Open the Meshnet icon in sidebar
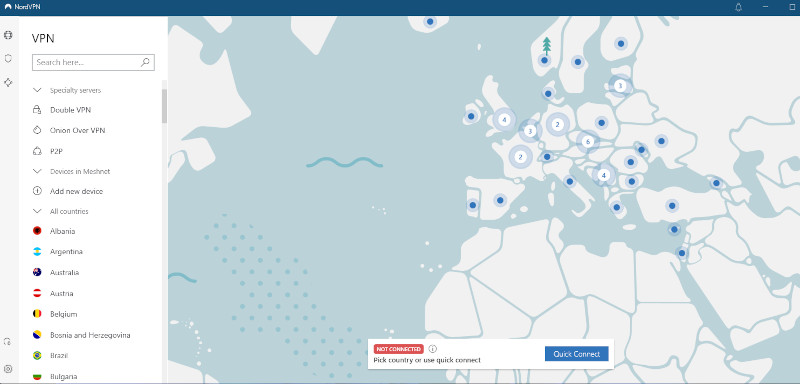800x384 pixels. click(x=8, y=82)
